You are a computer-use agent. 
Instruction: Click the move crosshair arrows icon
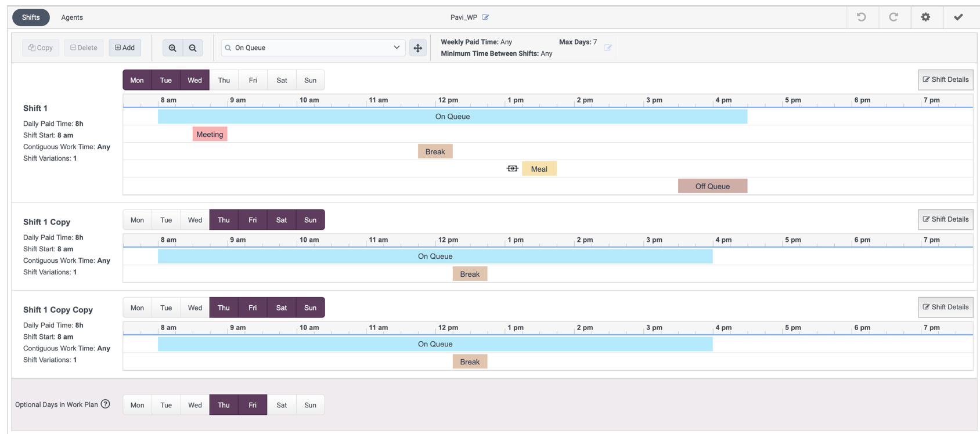[x=418, y=48]
